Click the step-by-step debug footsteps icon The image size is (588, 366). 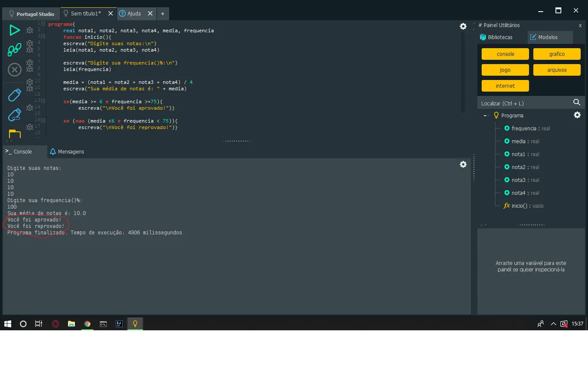[x=15, y=49]
